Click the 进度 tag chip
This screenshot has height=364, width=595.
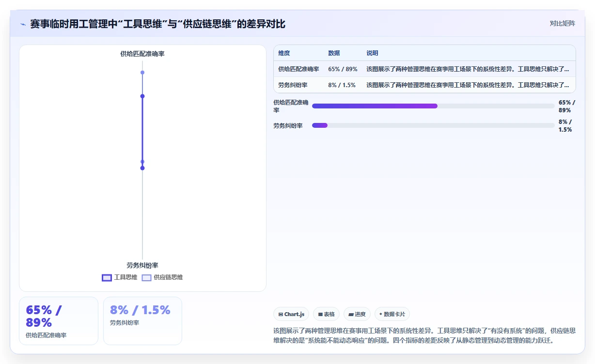[x=357, y=314]
